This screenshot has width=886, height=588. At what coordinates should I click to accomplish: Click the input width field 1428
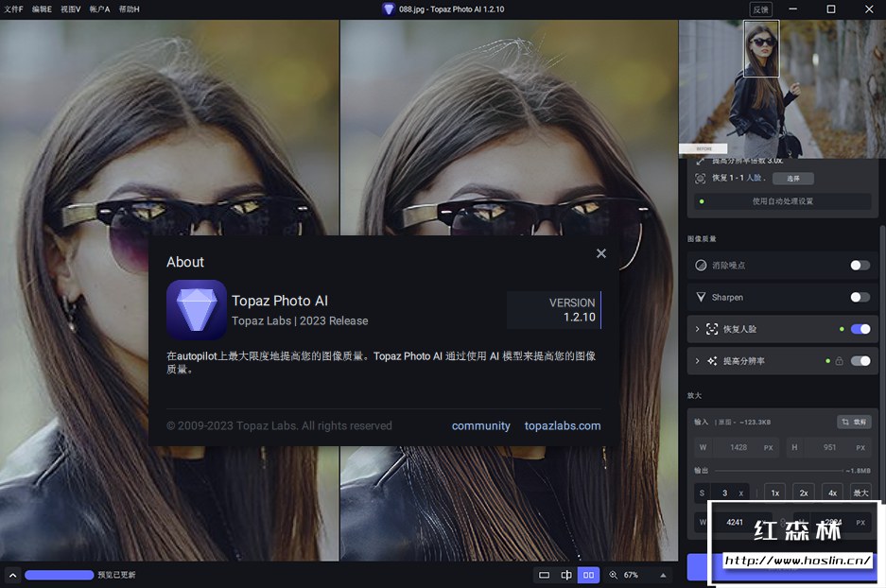click(x=738, y=447)
